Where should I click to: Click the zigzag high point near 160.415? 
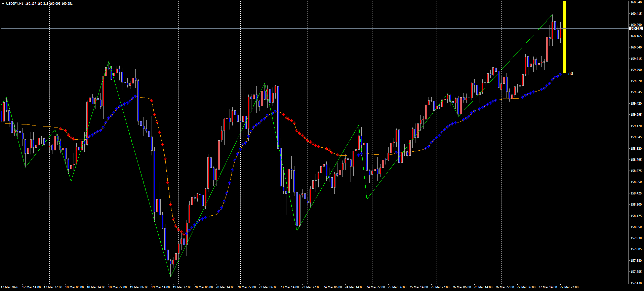552,15
